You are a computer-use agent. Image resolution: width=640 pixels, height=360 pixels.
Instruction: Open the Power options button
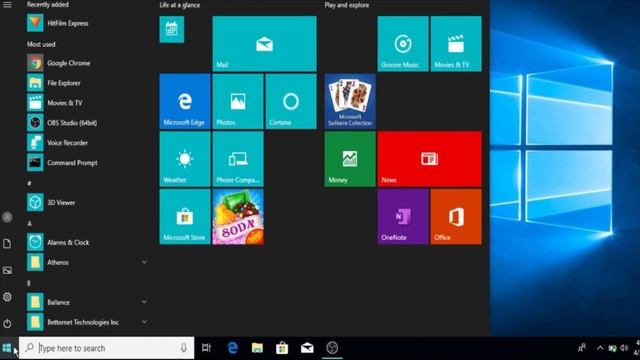pyautogui.click(x=7, y=324)
